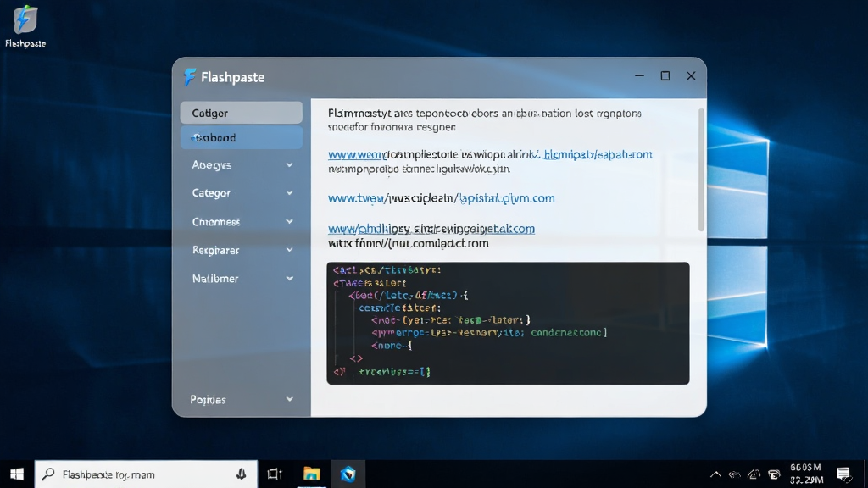Viewport: 868px width, 488px height.
Task: Expand the Pojries chevron
Action: pos(290,400)
